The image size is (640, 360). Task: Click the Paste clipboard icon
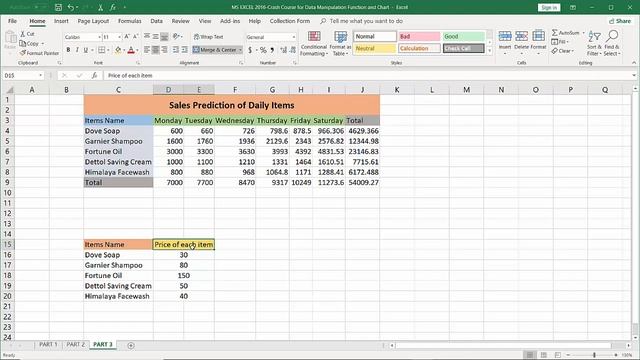pyautogui.click(x=10, y=38)
